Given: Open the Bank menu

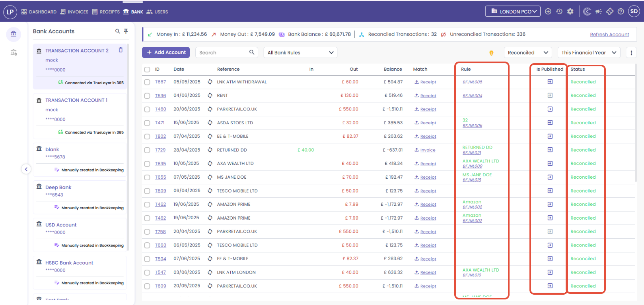Looking at the screenshot, I should coord(133,12).
